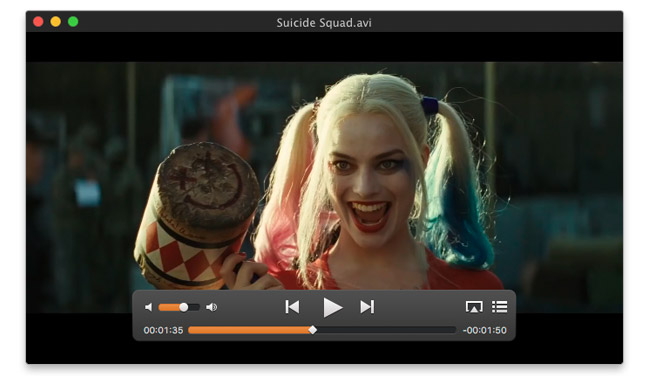Screen dimensions: 650x383
Task: Mute audio using the small speaker icon
Action: coord(148,307)
